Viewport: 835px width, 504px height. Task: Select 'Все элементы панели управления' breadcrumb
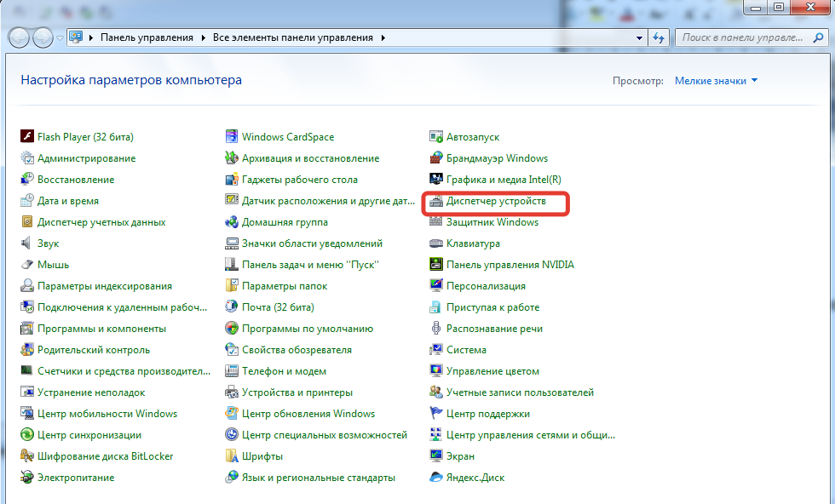click(292, 37)
